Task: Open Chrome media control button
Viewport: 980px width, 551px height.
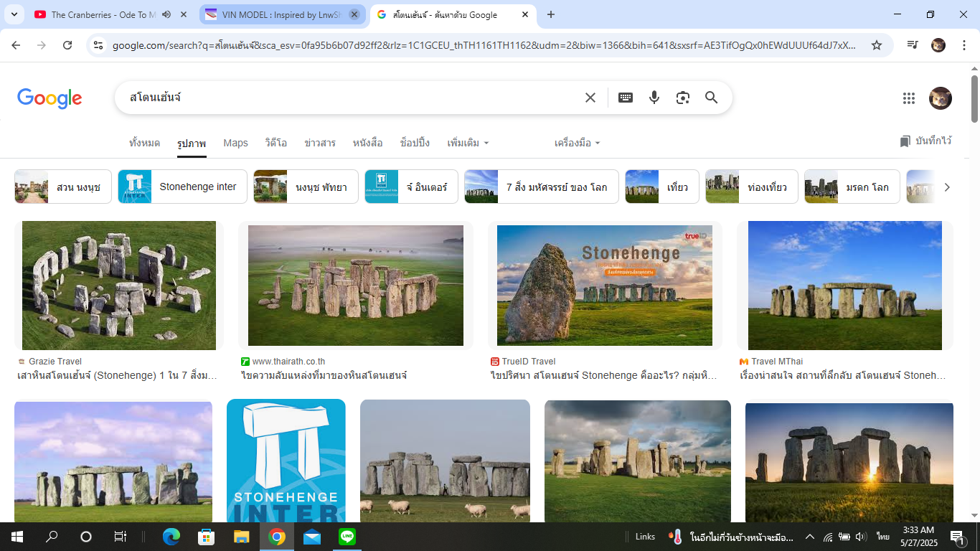Action: (913, 45)
